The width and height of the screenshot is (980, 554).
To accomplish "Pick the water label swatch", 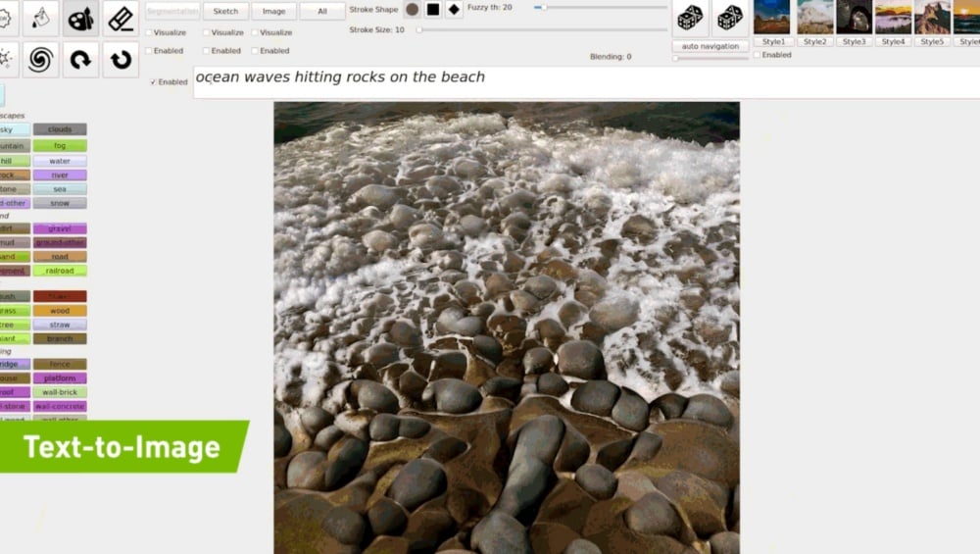I will [60, 161].
